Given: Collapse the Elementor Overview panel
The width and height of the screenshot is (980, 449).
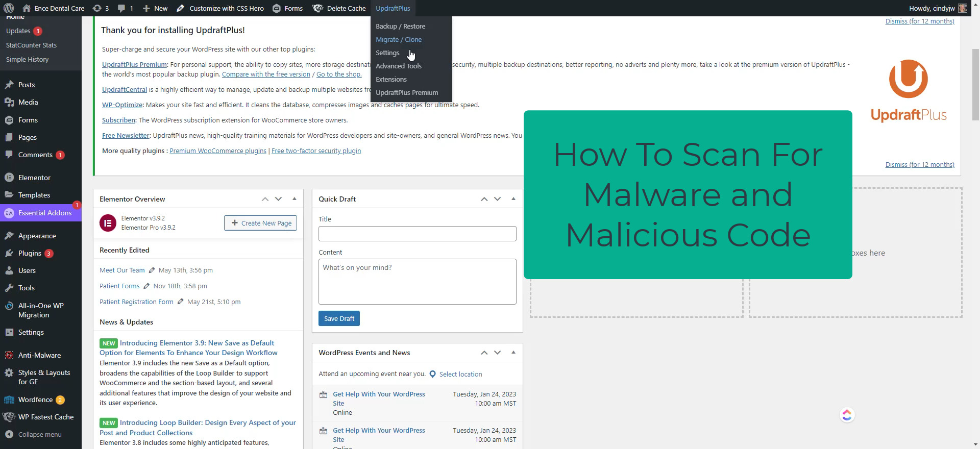Looking at the screenshot, I should pos(295,199).
